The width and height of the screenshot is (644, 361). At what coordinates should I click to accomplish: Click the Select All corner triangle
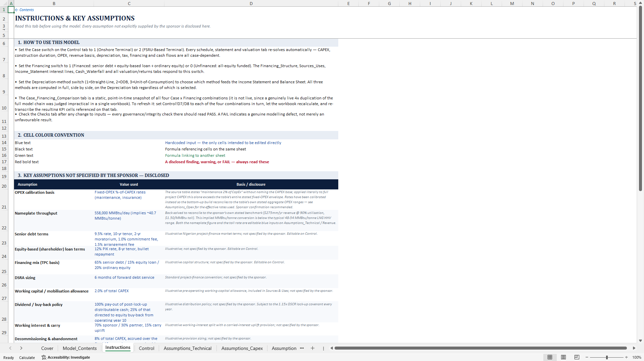click(4, 3)
